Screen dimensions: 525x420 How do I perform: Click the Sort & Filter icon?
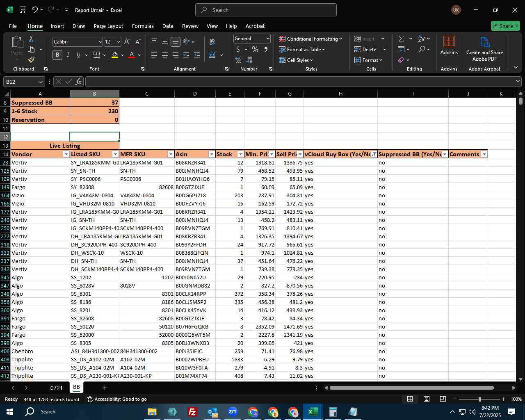coord(421,39)
